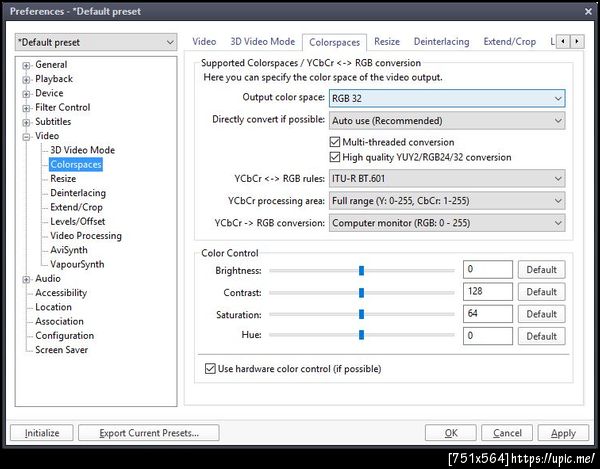Select Video Processing in the tree
This screenshot has height=469, width=600.
coord(86,236)
